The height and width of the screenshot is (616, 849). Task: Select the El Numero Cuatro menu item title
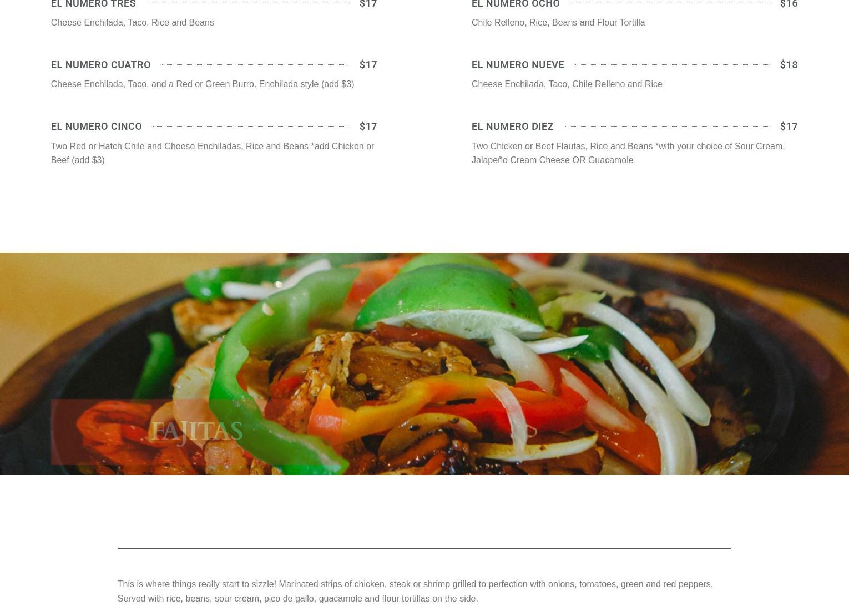pos(100,64)
